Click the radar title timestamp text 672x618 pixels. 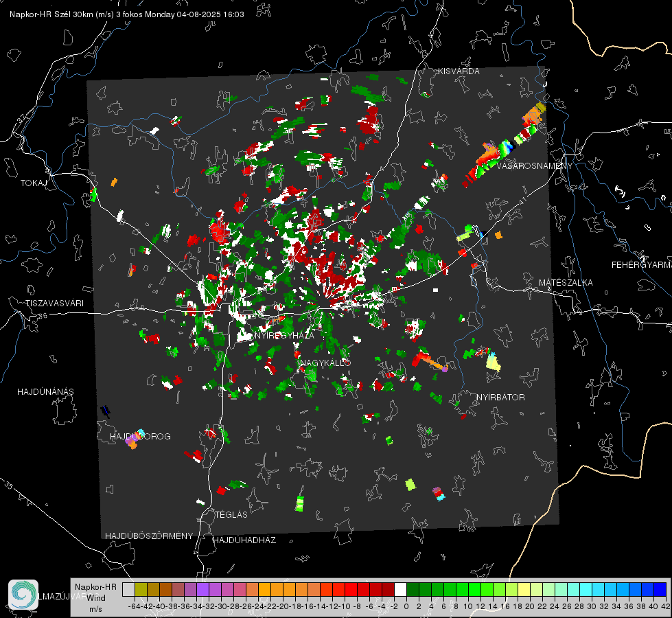[127, 14]
